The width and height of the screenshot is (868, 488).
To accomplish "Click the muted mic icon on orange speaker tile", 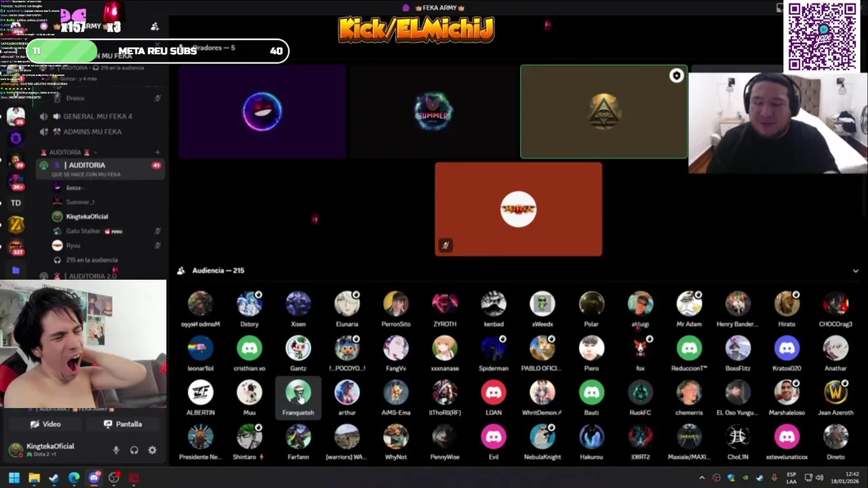I will coord(445,245).
